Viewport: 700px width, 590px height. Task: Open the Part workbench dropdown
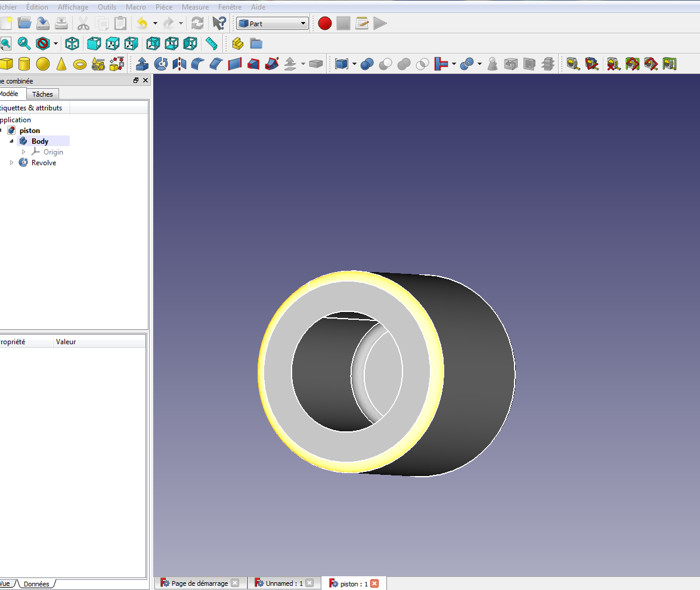click(272, 23)
